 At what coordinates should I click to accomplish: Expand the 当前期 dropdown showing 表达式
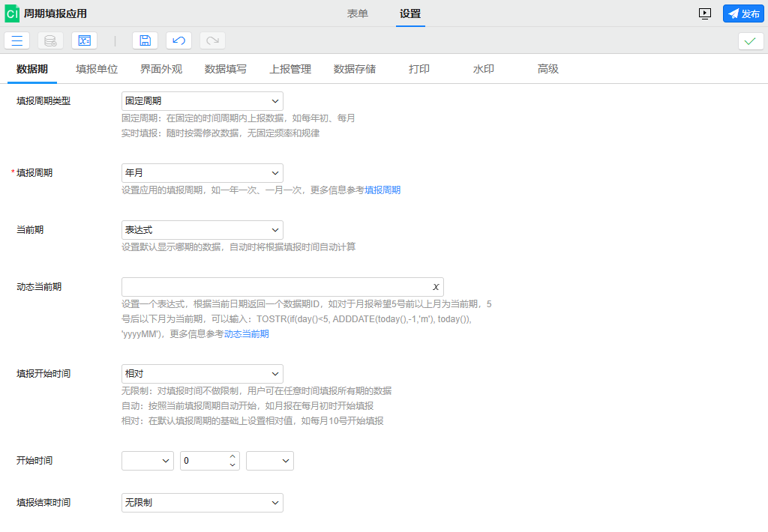pyautogui.click(x=202, y=229)
